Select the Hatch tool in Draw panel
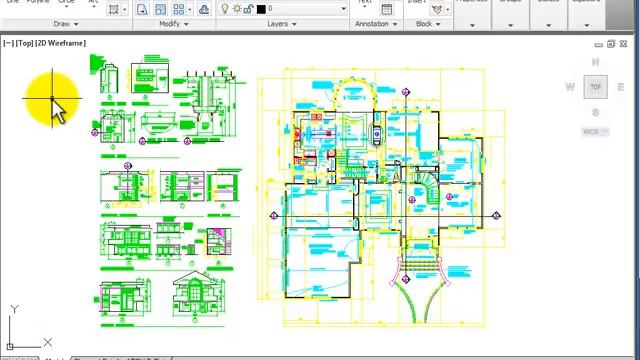640x360 pixels. (x=113, y=9)
